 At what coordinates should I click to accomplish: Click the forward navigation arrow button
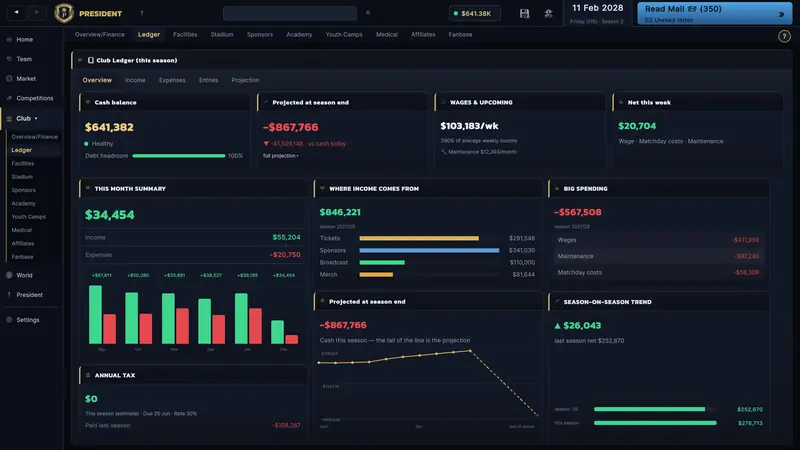click(37, 12)
